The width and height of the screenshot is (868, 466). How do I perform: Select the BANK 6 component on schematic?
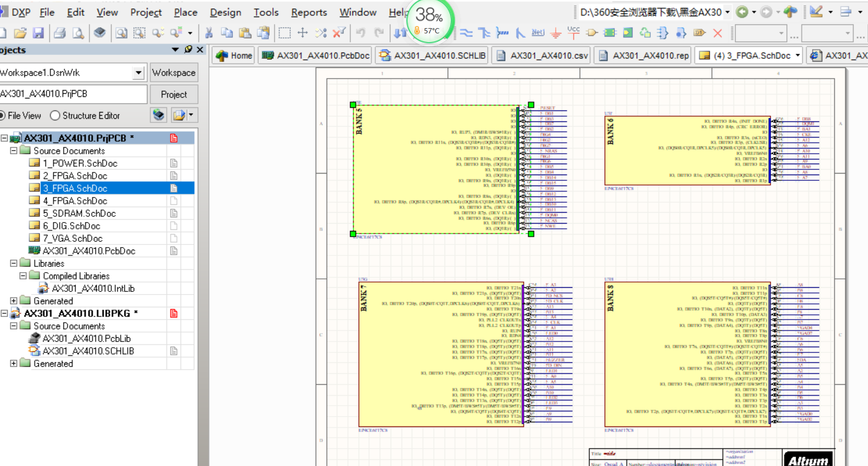687,150
